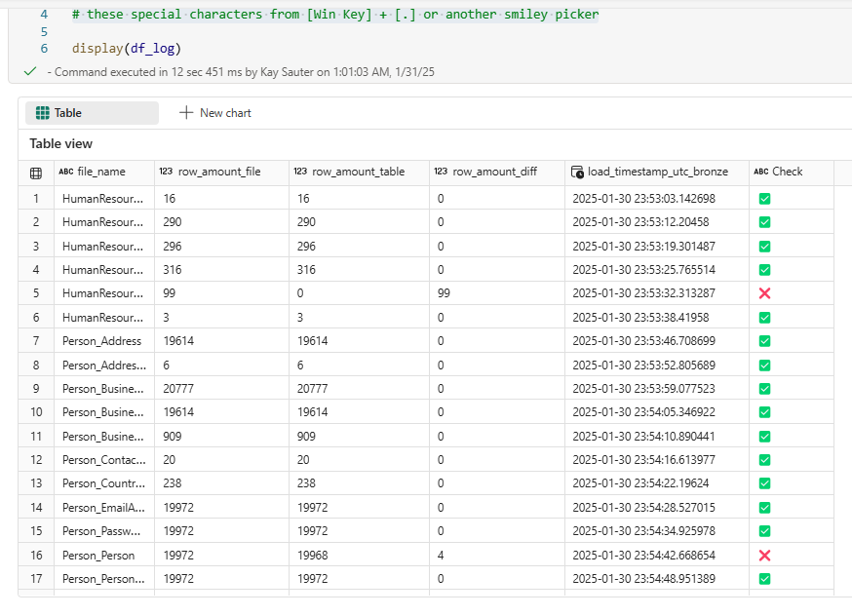Click row number 5 to select row
The image size is (852, 616).
pyautogui.click(x=36, y=293)
